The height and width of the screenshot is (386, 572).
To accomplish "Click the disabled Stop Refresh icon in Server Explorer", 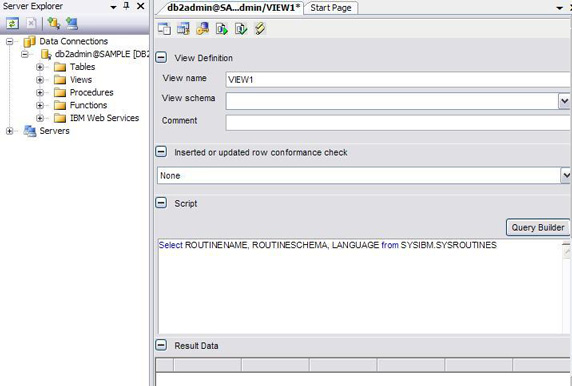I will click(31, 24).
